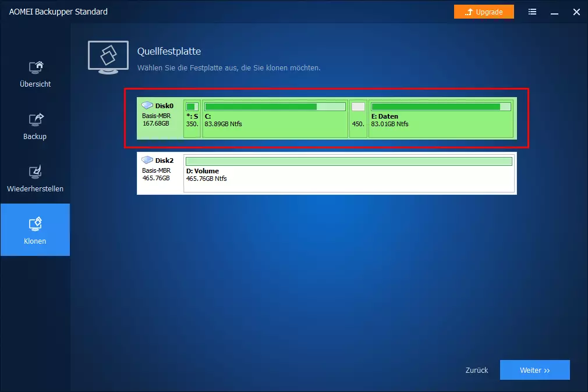Choose the D: Volume 465.76GB partition
This screenshot has width=588, height=392.
pyautogui.click(x=349, y=173)
